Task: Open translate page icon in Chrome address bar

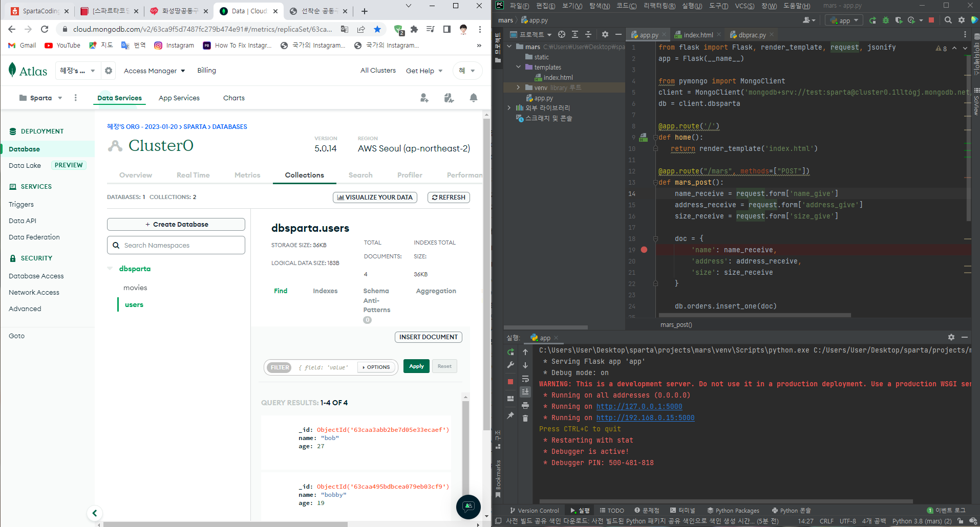Action: (345, 29)
